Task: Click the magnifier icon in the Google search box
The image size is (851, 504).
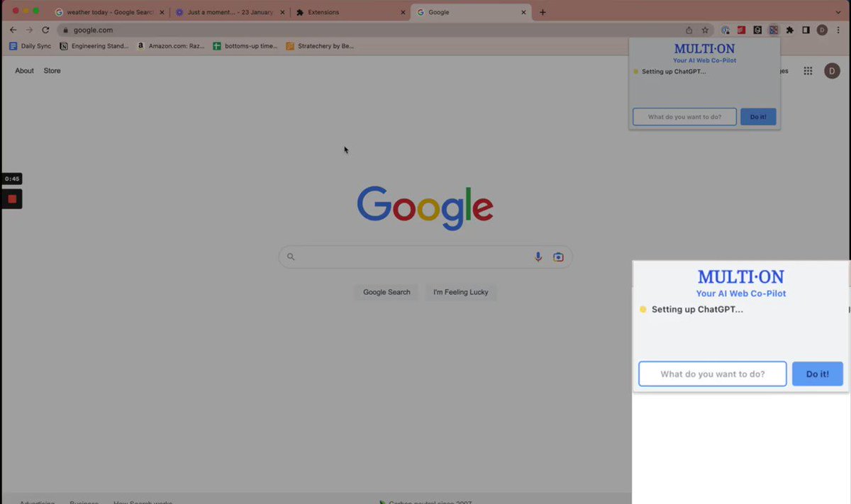Action: tap(291, 257)
